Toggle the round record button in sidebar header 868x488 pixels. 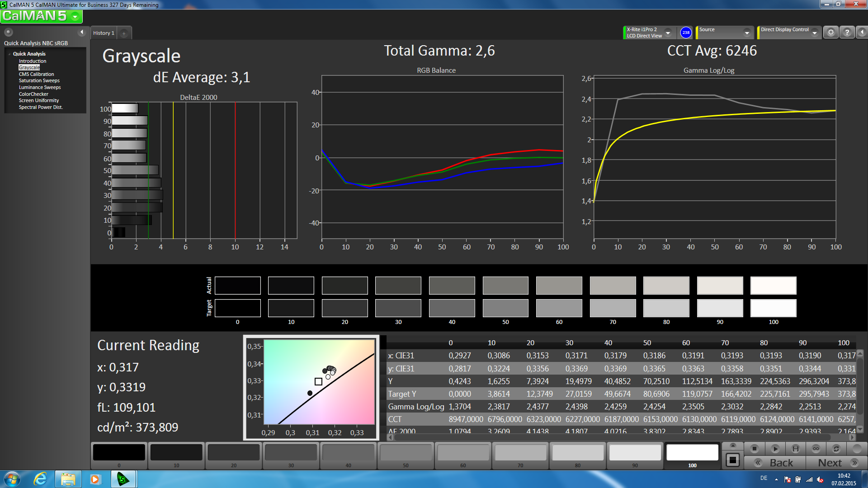[9, 32]
